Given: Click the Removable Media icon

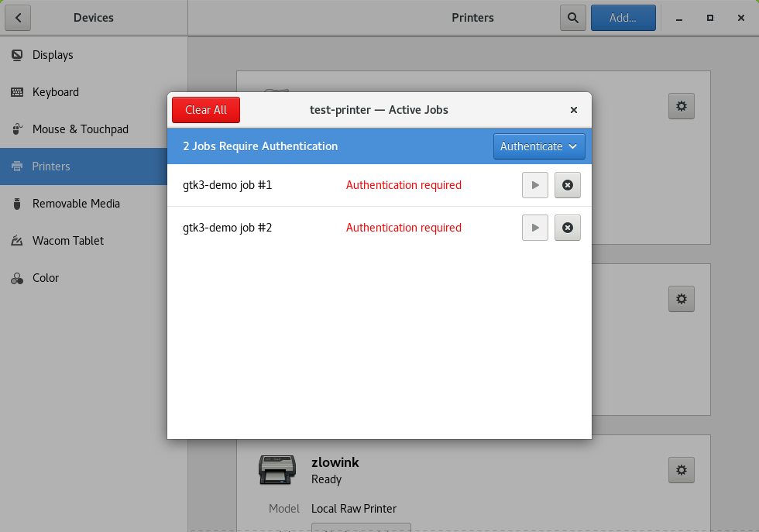Looking at the screenshot, I should tap(17, 204).
